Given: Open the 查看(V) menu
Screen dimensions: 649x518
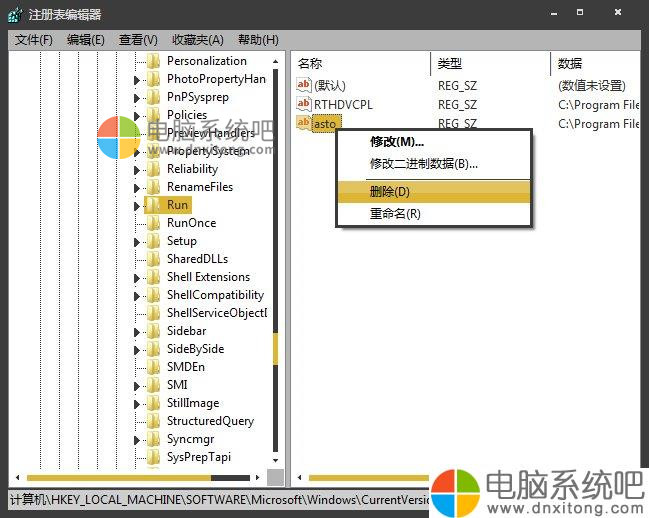Looking at the screenshot, I should (x=138, y=40).
